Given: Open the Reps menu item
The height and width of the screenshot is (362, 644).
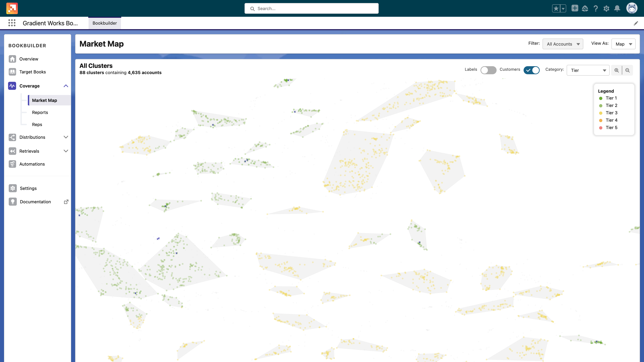Looking at the screenshot, I should [x=37, y=124].
